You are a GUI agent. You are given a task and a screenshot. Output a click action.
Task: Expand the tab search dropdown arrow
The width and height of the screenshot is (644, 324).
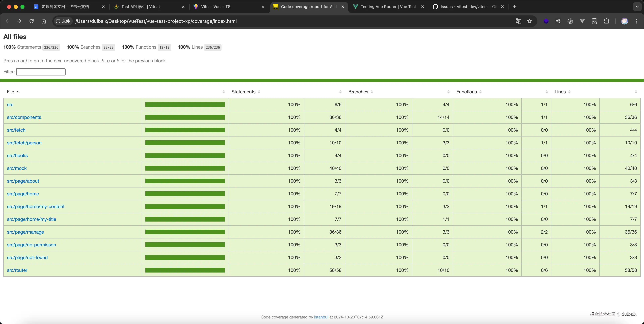pos(637,7)
